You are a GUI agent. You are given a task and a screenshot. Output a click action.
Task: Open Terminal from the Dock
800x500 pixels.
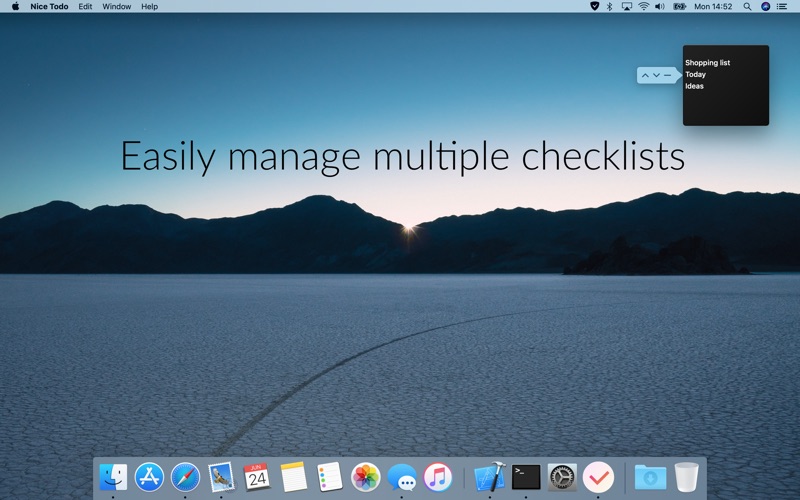point(526,477)
